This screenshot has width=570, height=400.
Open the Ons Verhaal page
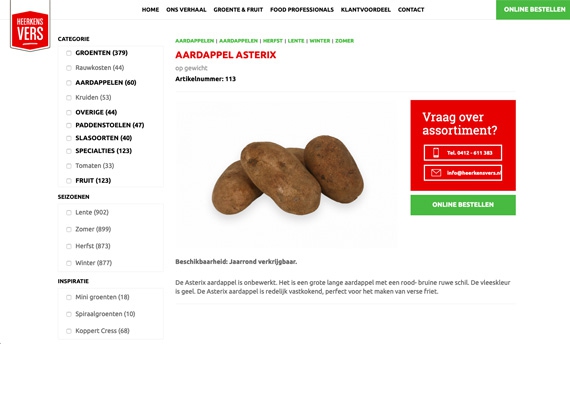(186, 10)
